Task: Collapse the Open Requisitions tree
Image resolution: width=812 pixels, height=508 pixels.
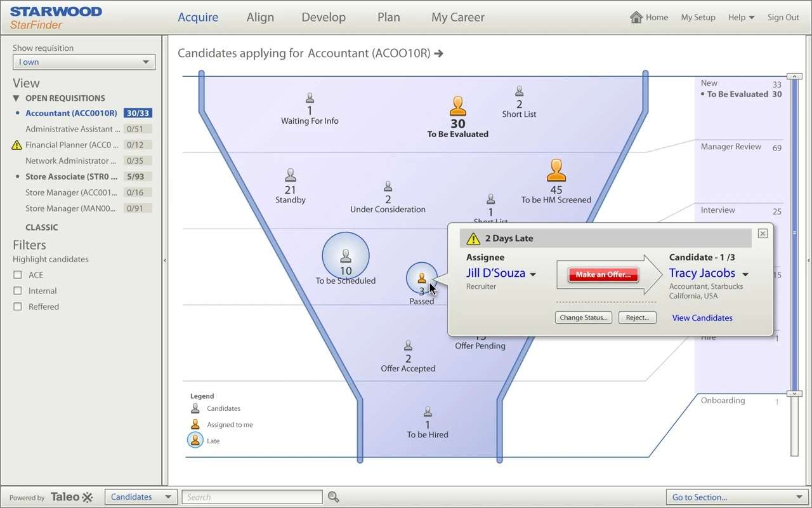Action: [16, 98]
